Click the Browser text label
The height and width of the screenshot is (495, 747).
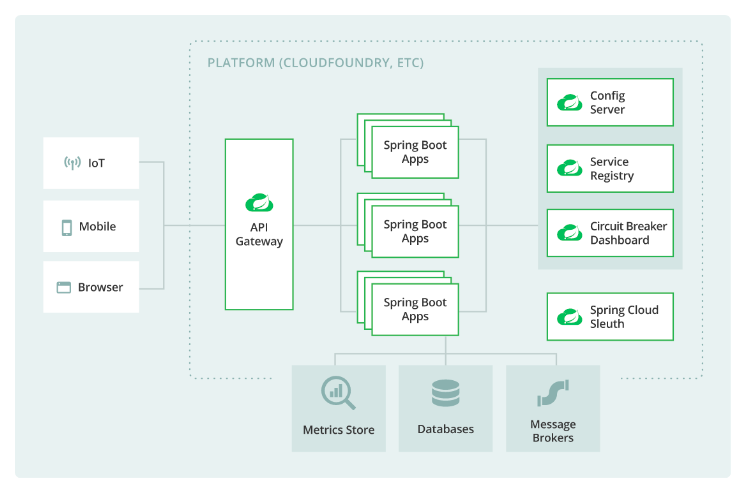point(101,287)
